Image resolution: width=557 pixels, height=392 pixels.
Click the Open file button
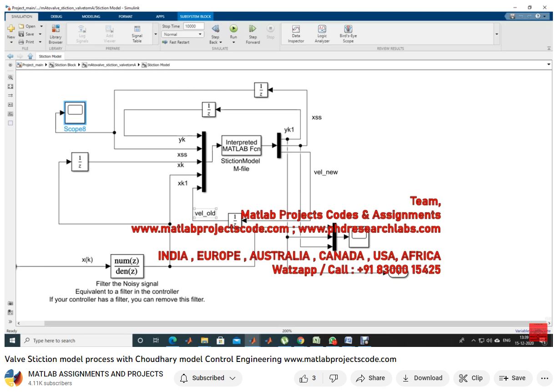click(27, 26)
